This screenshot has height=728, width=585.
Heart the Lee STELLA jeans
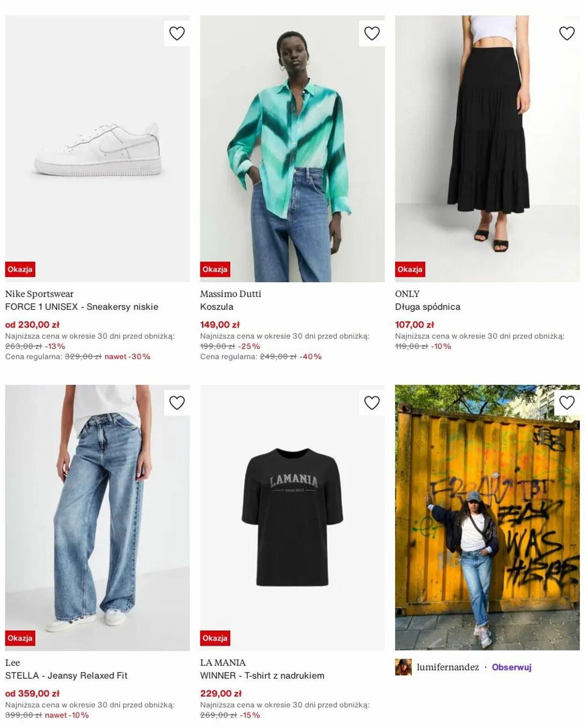(177, 403)
